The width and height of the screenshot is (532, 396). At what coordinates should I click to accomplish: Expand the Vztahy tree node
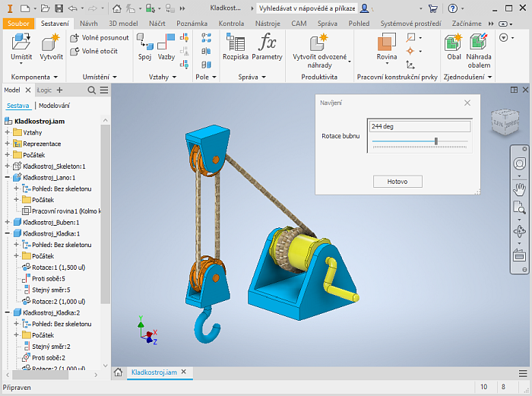(8, 132)
